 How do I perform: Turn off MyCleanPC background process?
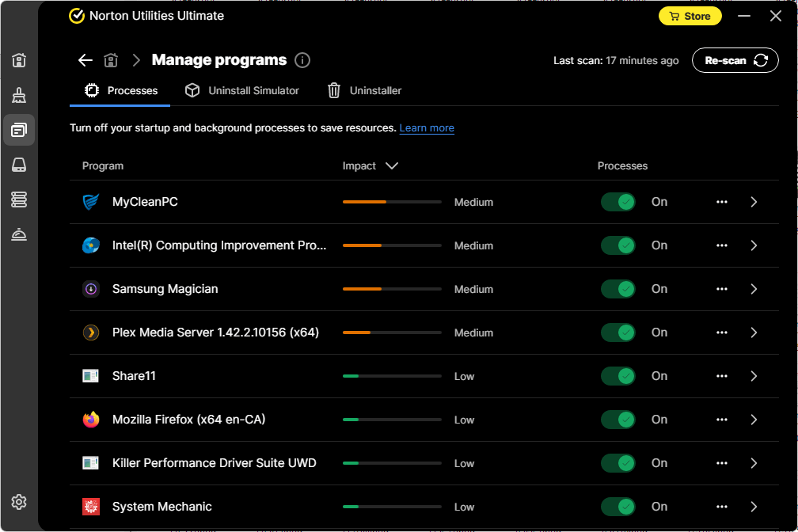618,202
